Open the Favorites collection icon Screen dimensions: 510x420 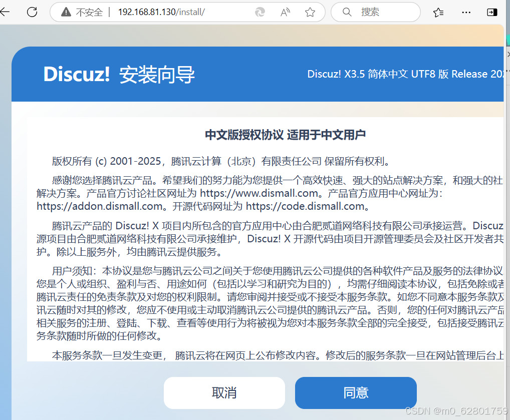(x=438, y=12)
